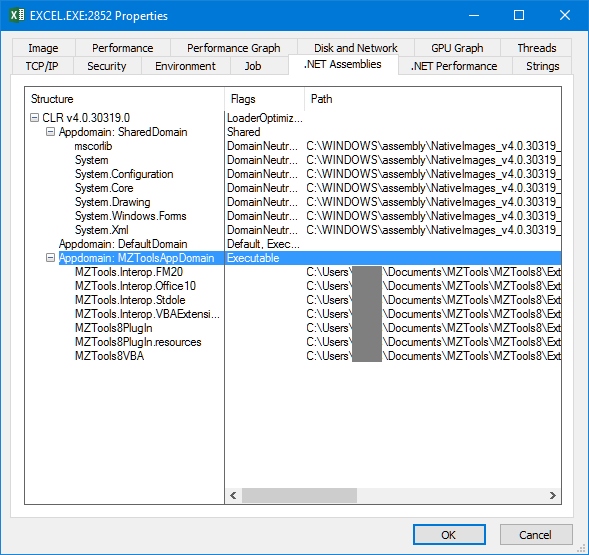Collapse the CLR v4.0.30319.0 node

(x=34, y=118)
